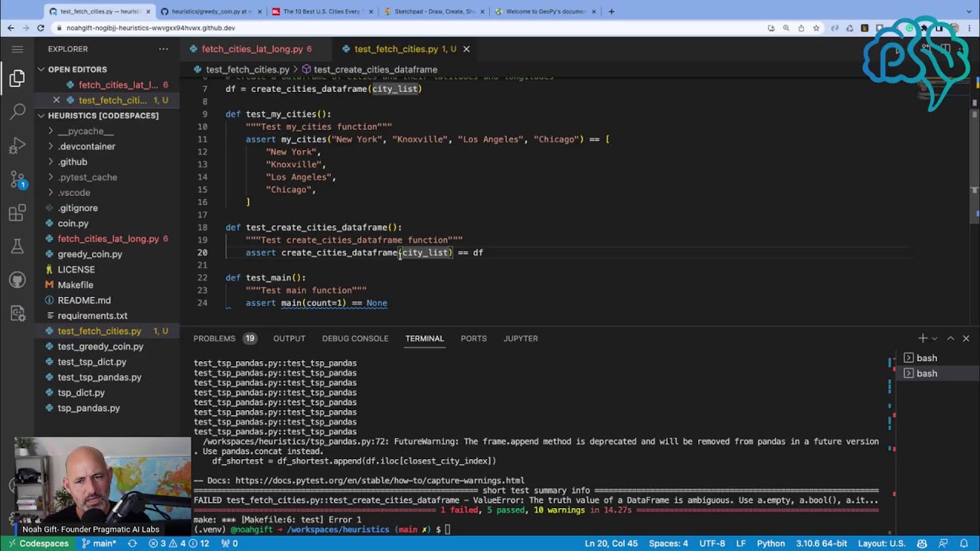This screenshot has width=980, height=551.
Task: Expand the .github folder
Action: (x=73, y=161)
